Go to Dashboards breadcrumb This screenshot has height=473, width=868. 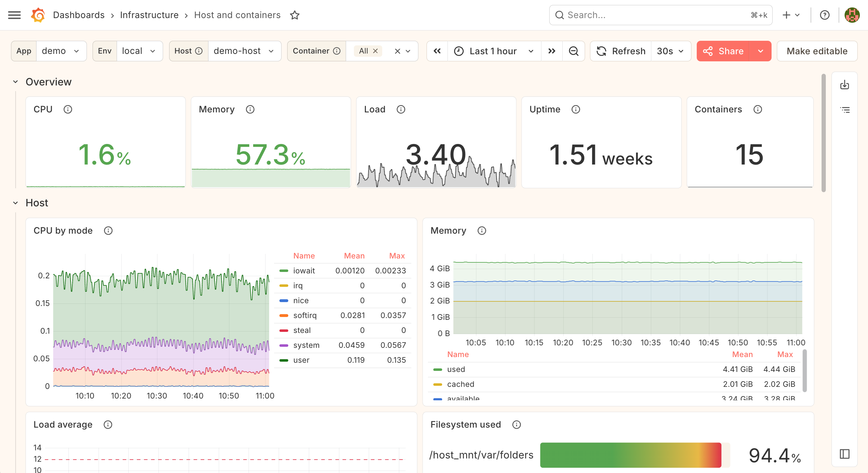[79, 15]
